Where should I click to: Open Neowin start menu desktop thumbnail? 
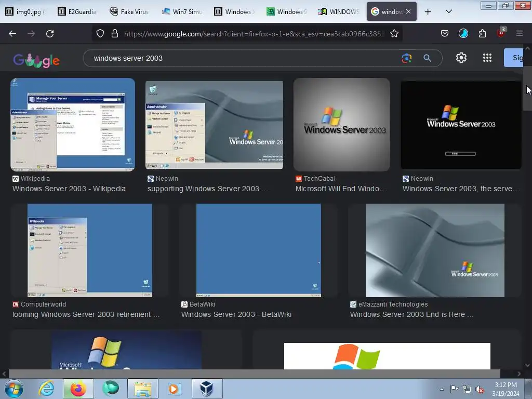pos(214,125)
